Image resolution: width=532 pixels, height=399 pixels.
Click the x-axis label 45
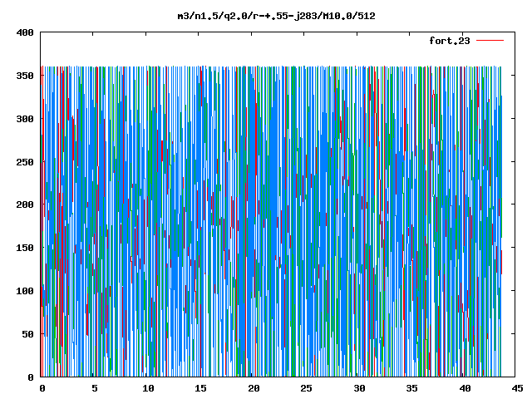517,388
